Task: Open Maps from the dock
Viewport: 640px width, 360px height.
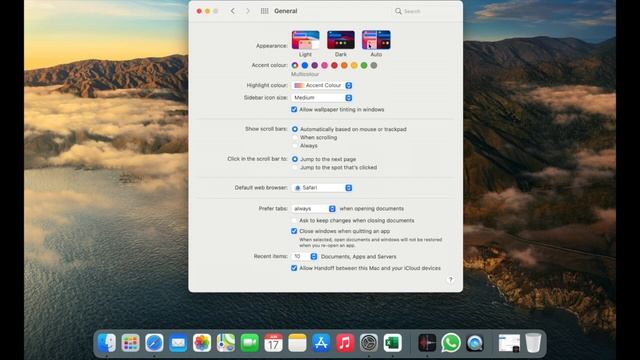Action: pyautogui.click(x=226, y=342)
